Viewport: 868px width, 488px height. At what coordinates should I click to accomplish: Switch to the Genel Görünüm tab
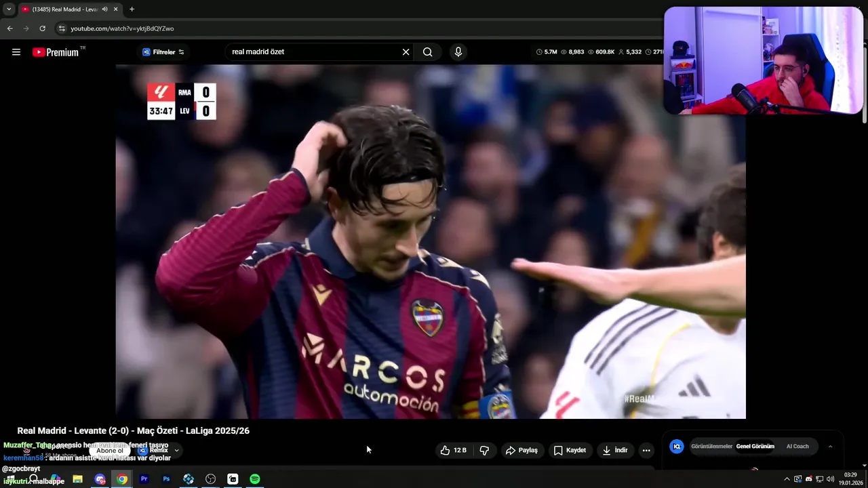tap(755, 447)
